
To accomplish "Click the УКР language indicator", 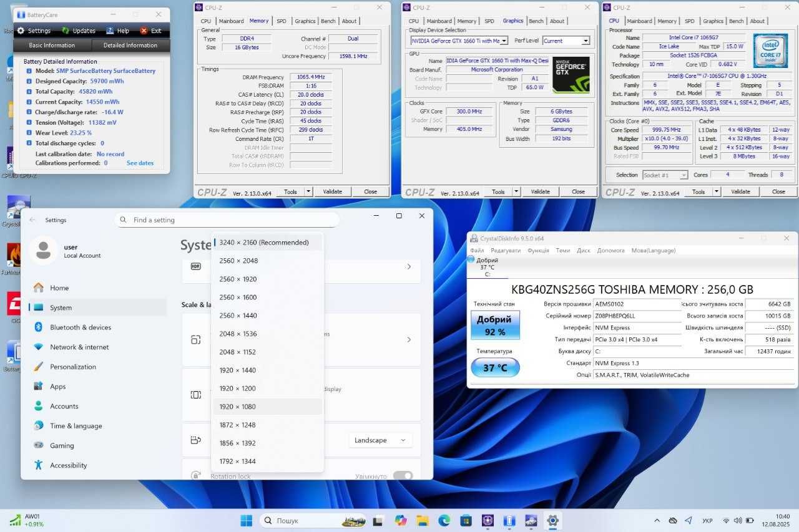I will pyautogui.click(x=708, y=520).
